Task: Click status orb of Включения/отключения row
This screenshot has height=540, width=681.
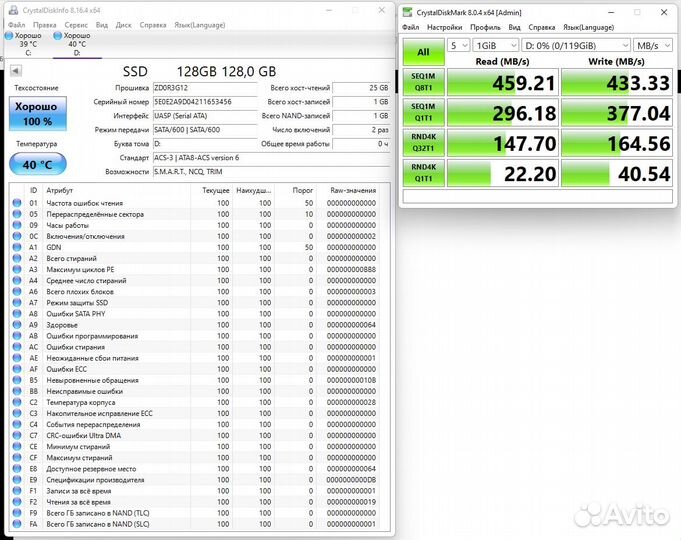Action: pos(17,236)
